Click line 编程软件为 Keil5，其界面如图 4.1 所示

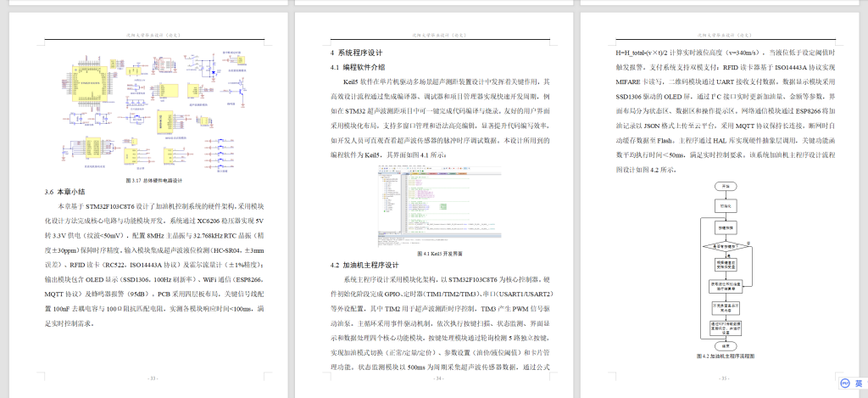point(388,154)
